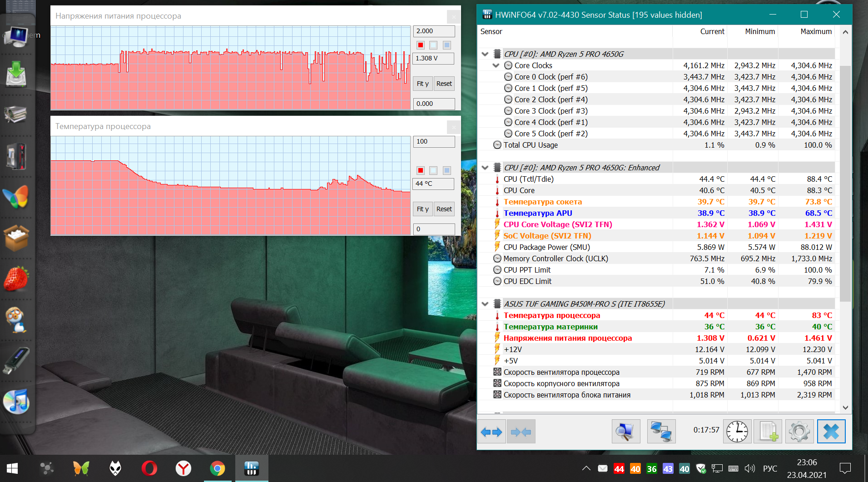
Task: Click the Maximum column header
Action: pos(807,31)
